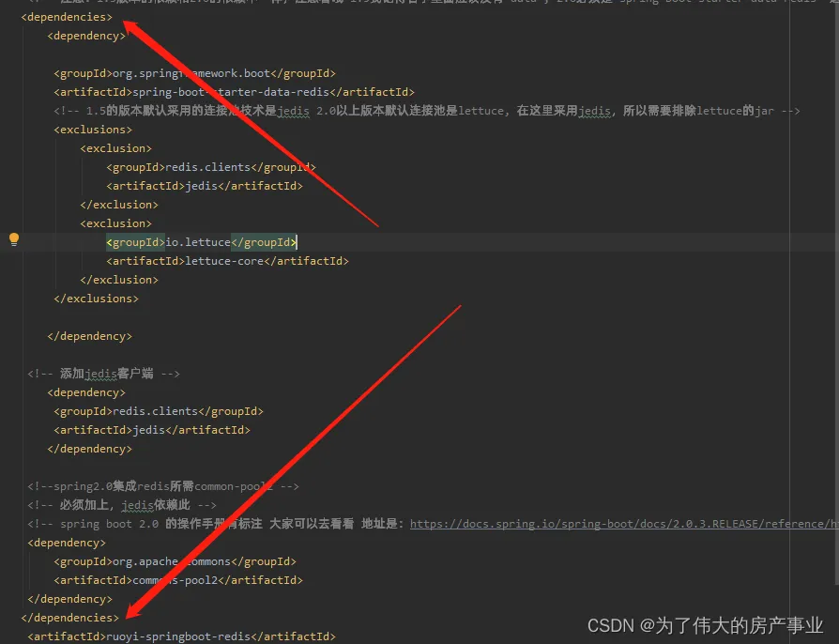Click the lettuce-core artifactId line
839x644 pixels.
pos(227,261)
